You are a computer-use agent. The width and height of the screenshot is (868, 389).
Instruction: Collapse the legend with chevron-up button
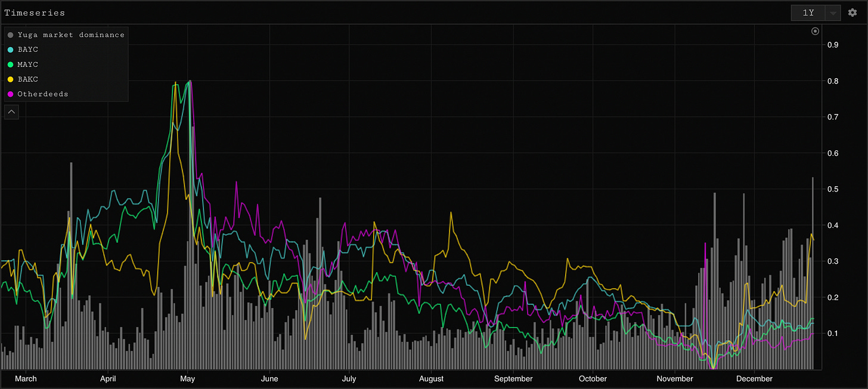(11, 112)
